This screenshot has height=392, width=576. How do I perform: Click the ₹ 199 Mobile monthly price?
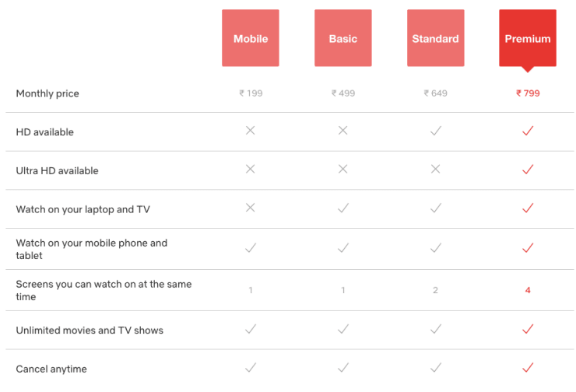[251, 93]
